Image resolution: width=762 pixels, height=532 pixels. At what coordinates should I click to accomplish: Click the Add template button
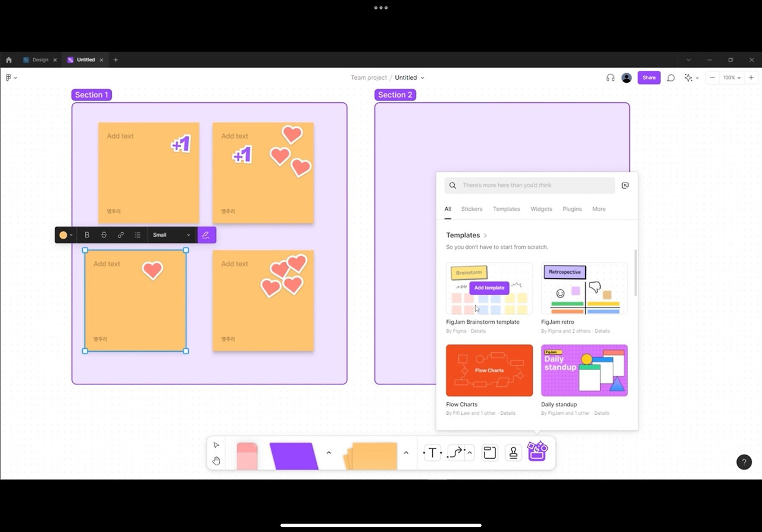click(489, 288)
